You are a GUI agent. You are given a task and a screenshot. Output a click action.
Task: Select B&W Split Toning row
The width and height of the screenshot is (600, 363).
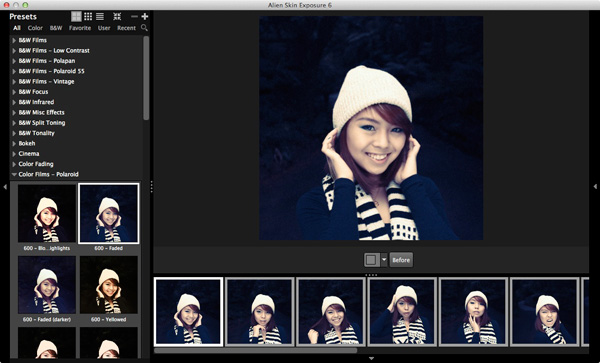tap(76, 123)
